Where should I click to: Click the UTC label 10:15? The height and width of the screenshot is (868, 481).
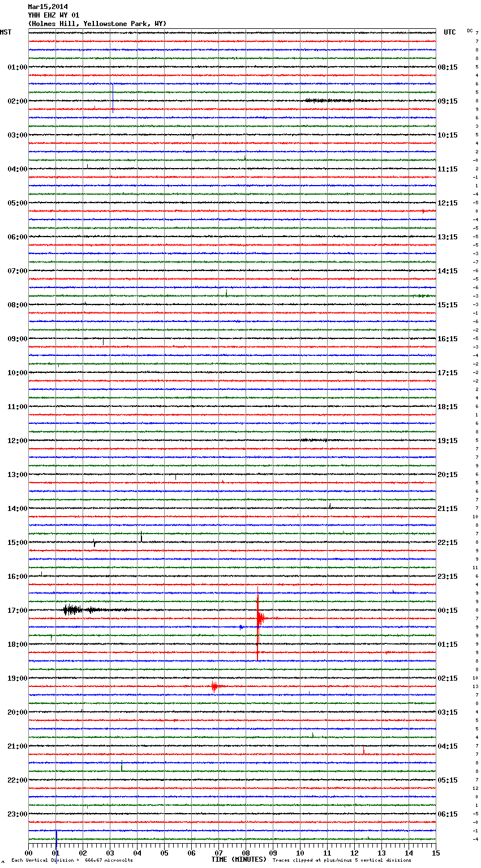pos(448,135)
